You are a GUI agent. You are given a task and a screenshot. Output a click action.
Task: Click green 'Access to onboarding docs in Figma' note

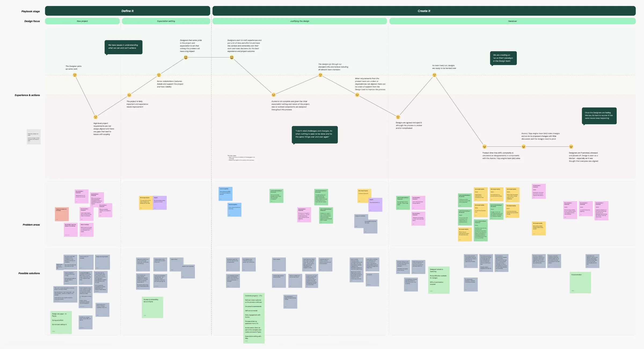pyautogui.click(x=152, y=307)
